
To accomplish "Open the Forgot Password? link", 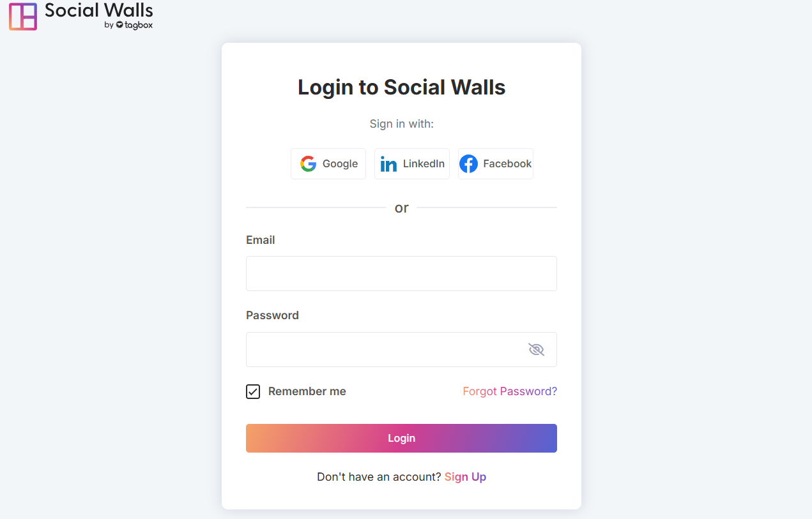I will (x=510, y=391).
